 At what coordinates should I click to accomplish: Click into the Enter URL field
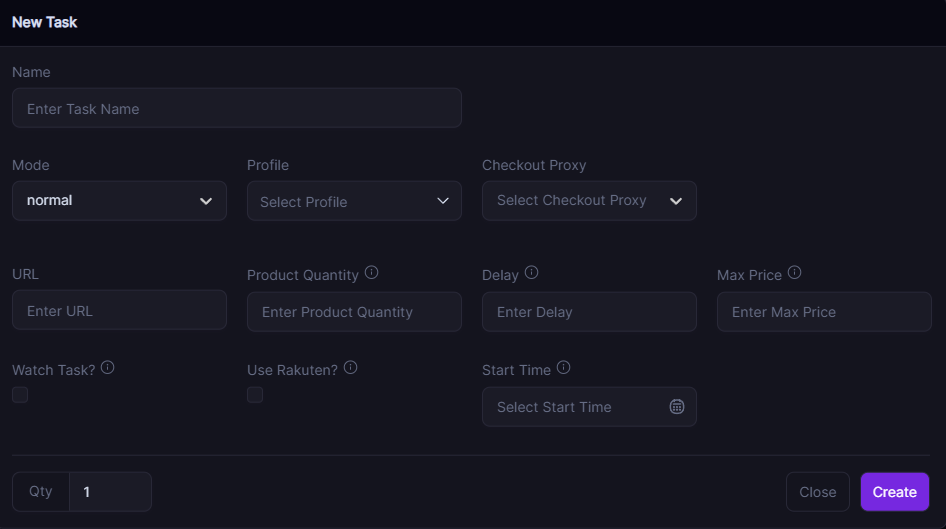(x=119, y=311)
